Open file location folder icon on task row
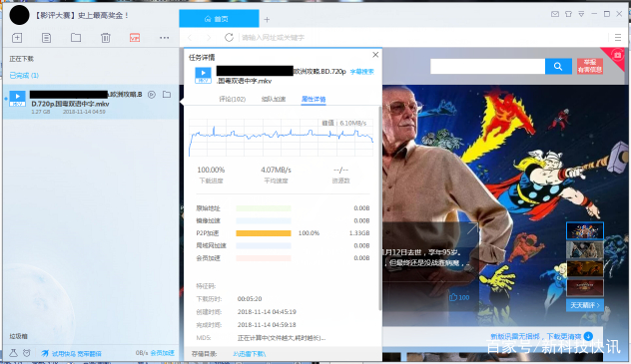 (167, 95)
